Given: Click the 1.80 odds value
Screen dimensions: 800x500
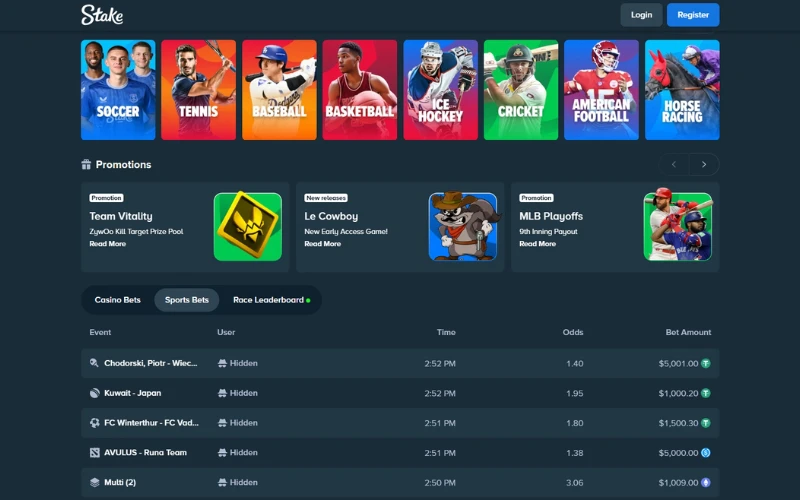Looking at the screenshot, I should pos(575,423).
